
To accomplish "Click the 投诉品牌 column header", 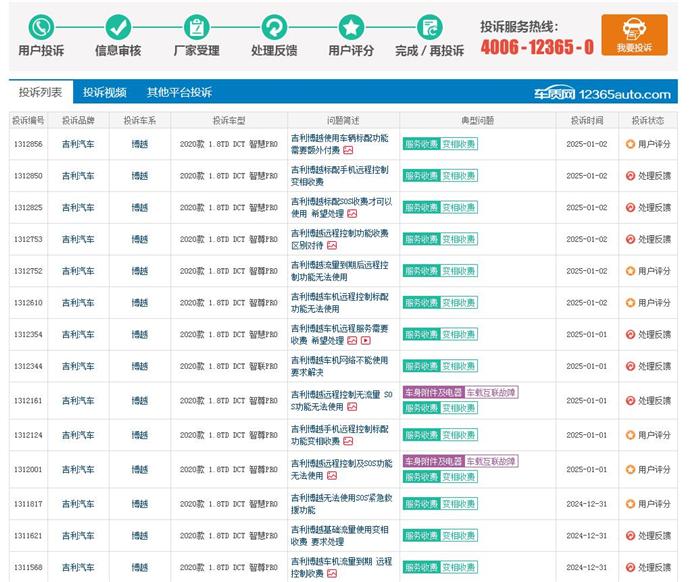I will pyautogui.click(x=78, y=121).
